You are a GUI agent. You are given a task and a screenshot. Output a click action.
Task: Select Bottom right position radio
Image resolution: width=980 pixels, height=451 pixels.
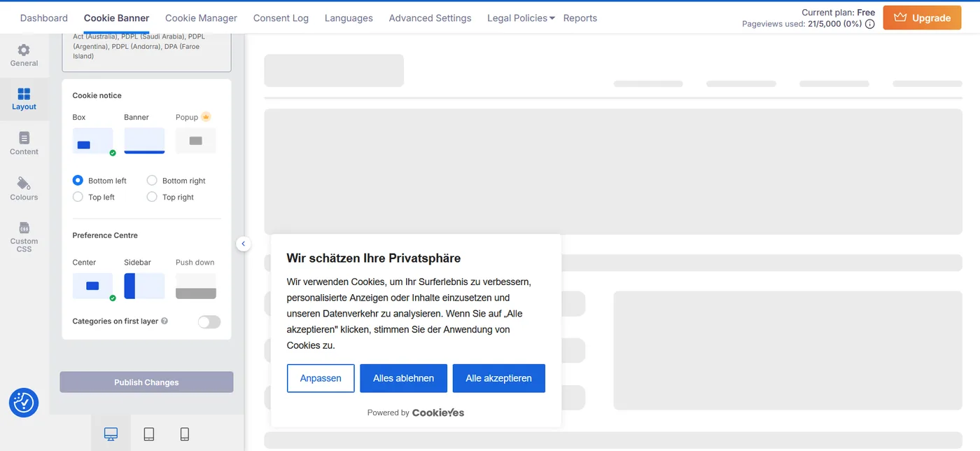coord(152,181)
